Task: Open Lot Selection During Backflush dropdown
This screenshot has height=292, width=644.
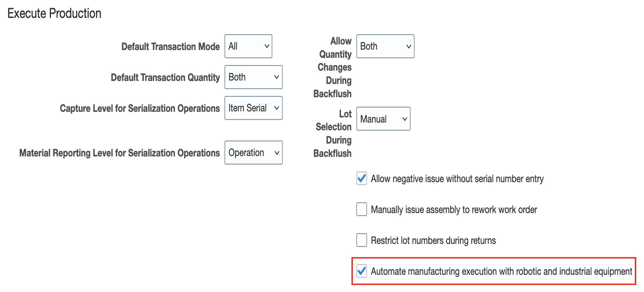Action: pyautogui.click(x=383, y=119)
